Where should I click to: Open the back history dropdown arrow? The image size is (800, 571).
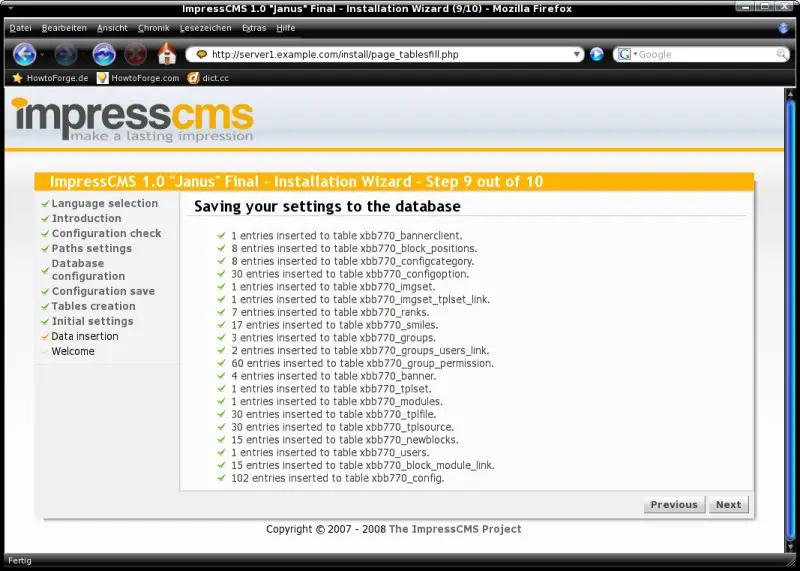(x=42, y=55)
